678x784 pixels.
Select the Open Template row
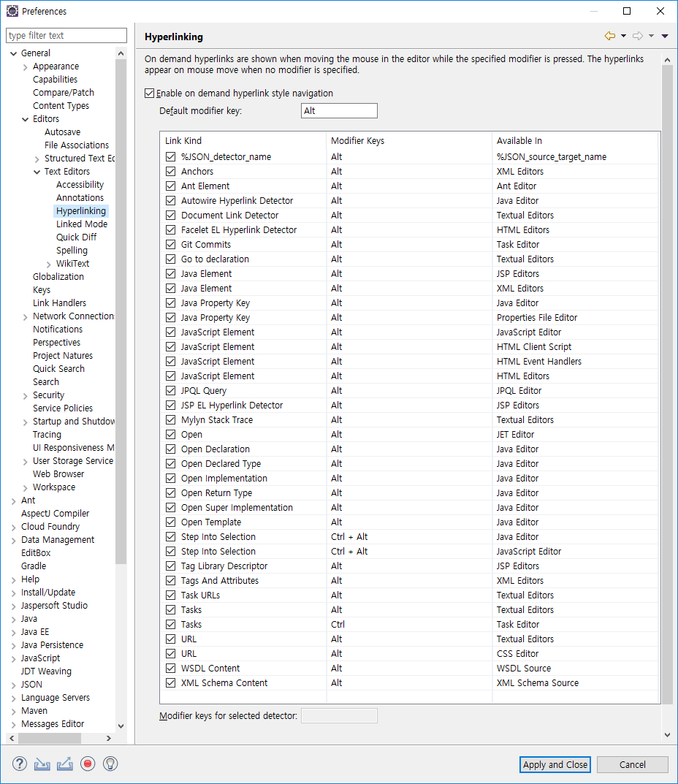pyautogui.click(x=409, y=522)
